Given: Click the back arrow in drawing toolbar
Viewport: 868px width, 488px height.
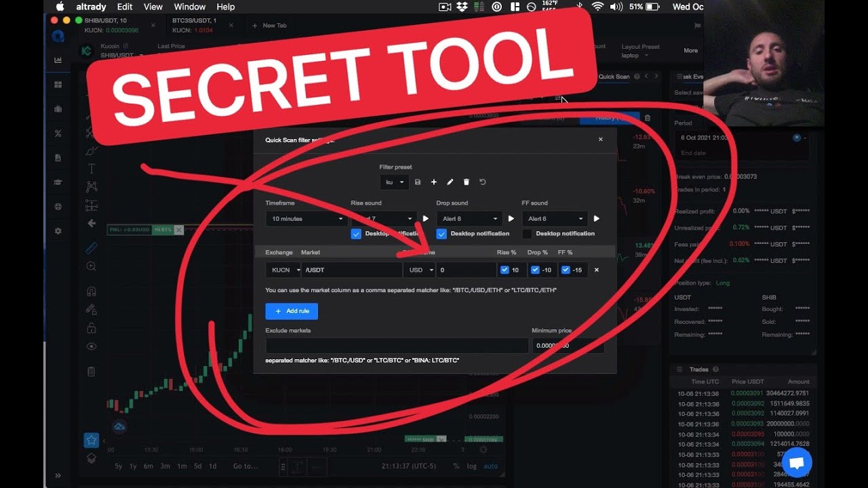Looking at the screenshot, I should coord(92,223).
